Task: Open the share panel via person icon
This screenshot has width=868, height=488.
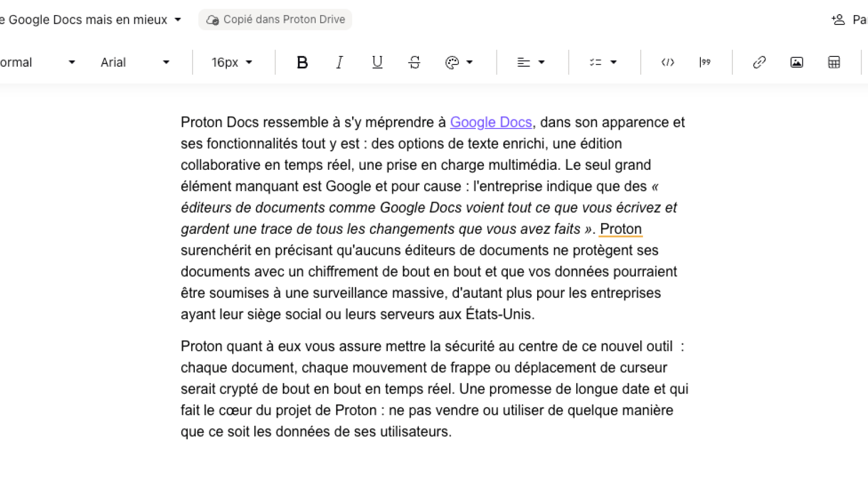Action: tap(837, 19)
